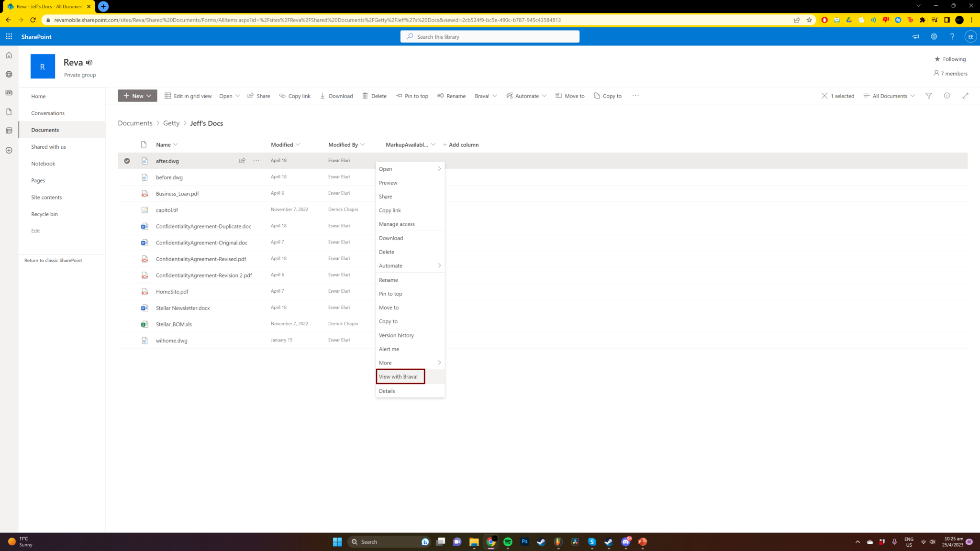Open the Modified By column menu

point(346,144)
